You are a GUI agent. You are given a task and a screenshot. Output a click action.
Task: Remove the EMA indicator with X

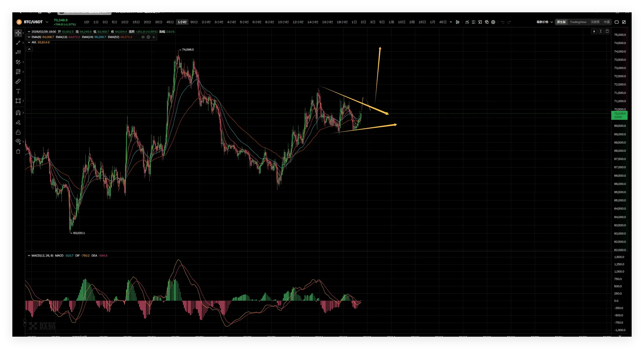click(x=154, y=37)
